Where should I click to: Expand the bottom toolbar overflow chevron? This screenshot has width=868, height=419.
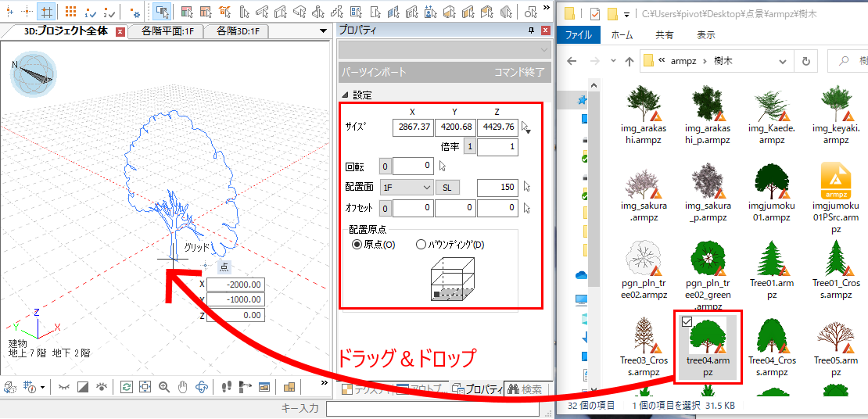(325, 382)
